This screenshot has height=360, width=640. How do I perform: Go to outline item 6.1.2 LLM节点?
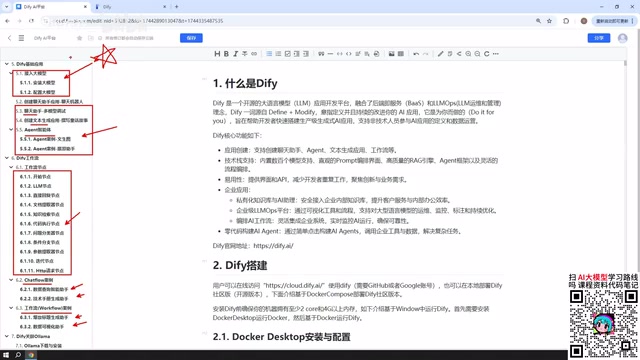coord(36,186)
